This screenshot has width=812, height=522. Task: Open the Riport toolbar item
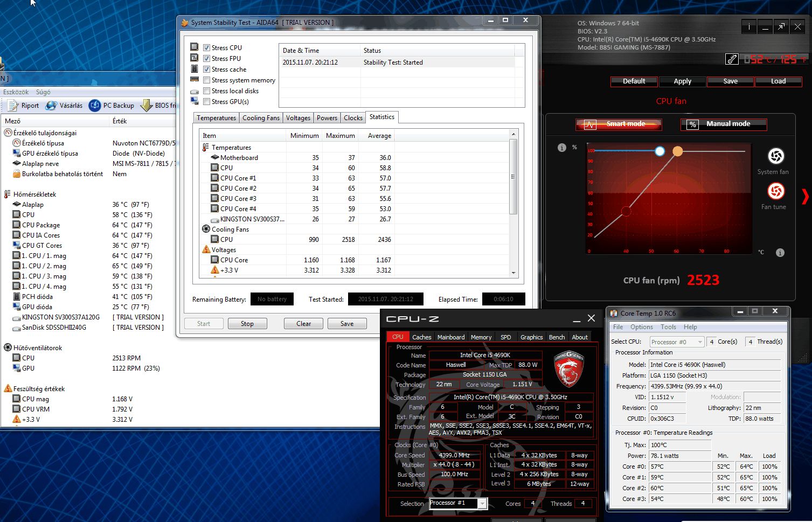pos(24,106)
